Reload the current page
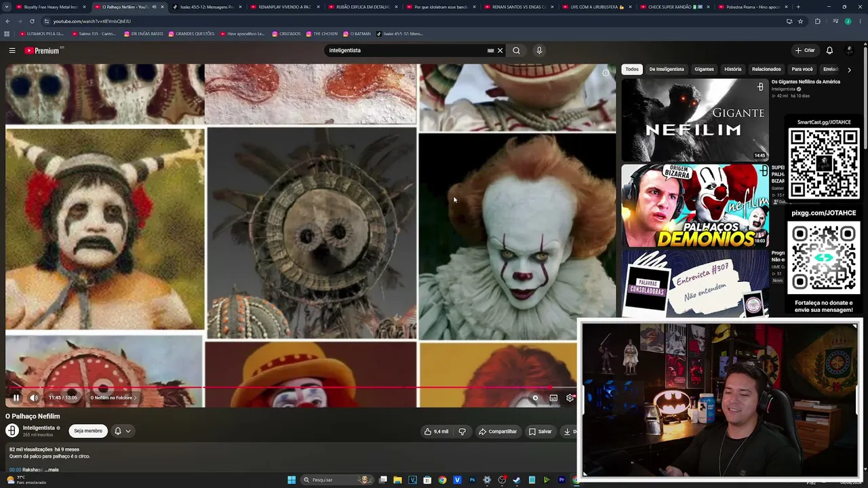Viewport: 868px width, 488px height. [x=31, y=21]
